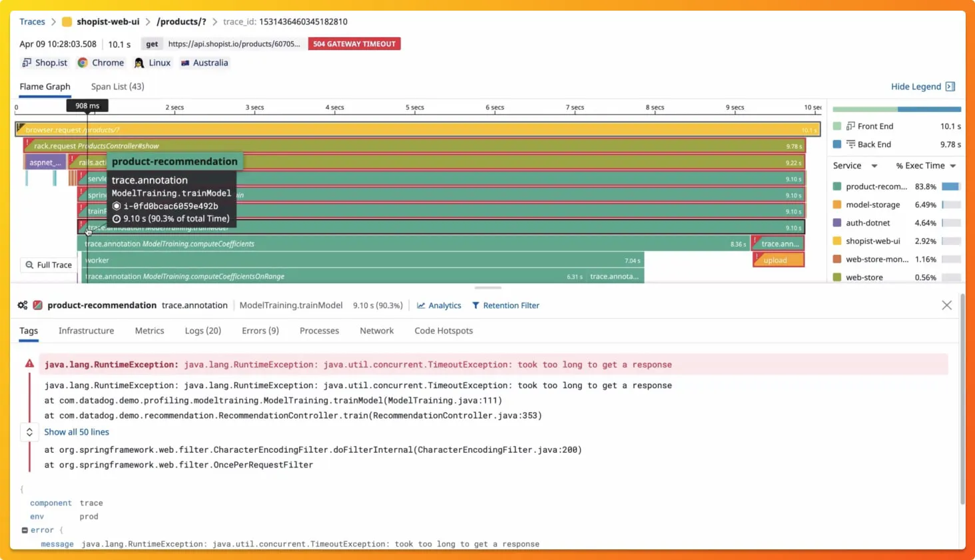The image size is (975, 560).
Task: Click the yellow shopist-web-ui service square in breadcrumb
Action: pyautogui.click(x=67, y=22)
